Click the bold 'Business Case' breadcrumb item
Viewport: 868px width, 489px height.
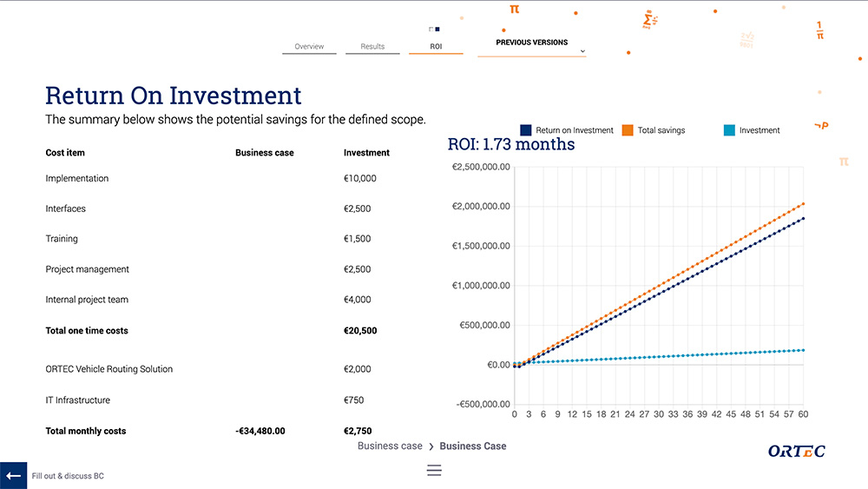point(472,446)
